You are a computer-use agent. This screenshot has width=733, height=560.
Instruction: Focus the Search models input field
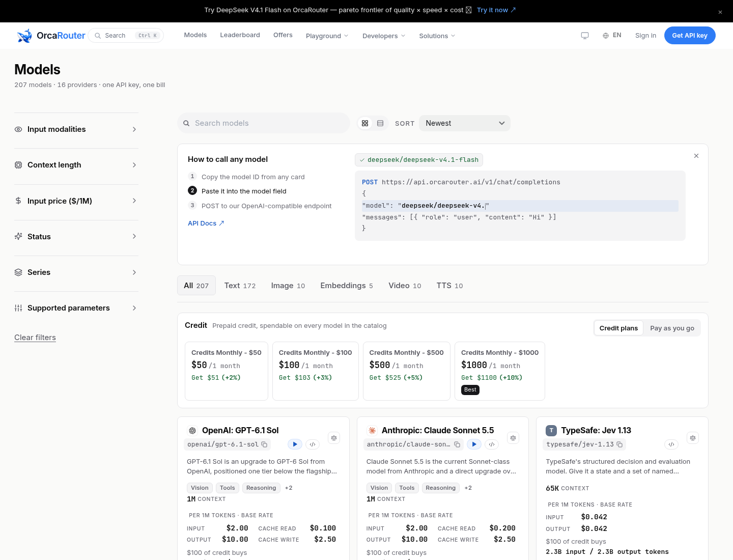tap(264, 123)
